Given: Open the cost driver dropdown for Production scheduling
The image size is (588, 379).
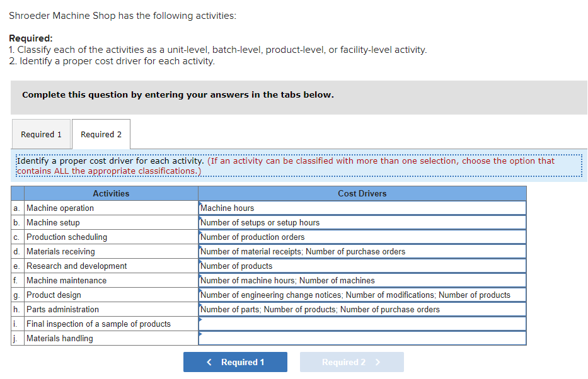Looking at the screenshot, I should point(362,236).
